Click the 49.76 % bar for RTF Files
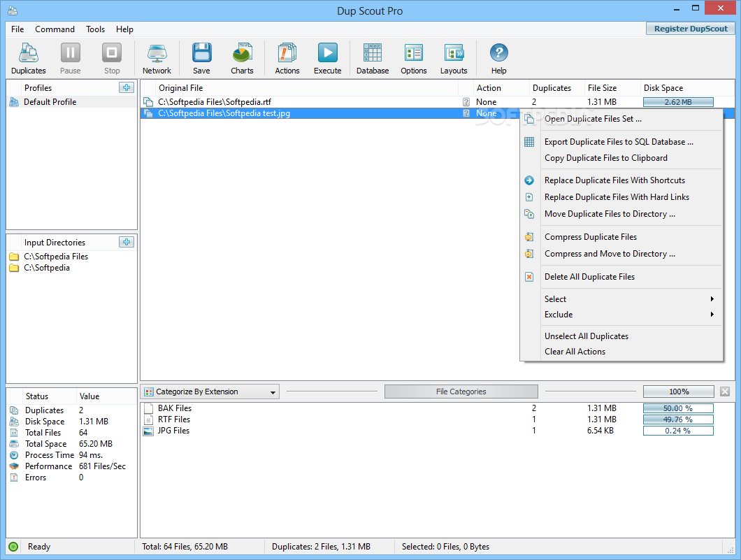 pyautogui.click(x=678, y=419)
